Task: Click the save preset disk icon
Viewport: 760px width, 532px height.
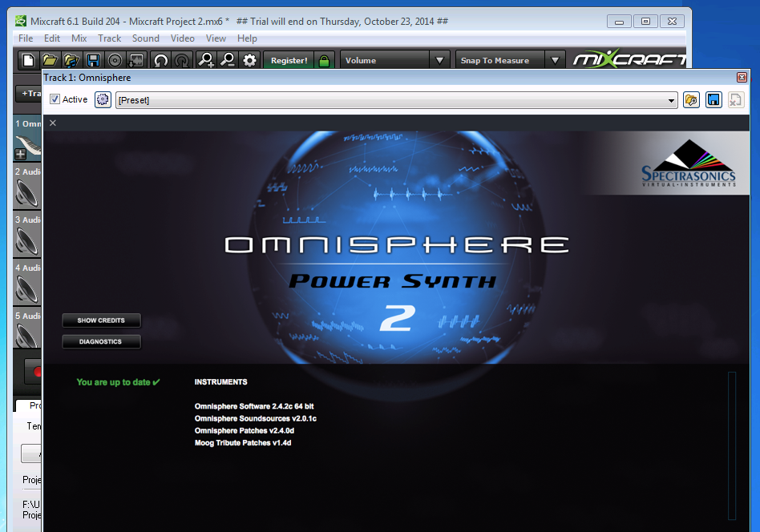Action: pyautogui.click(x=714, y=100)
